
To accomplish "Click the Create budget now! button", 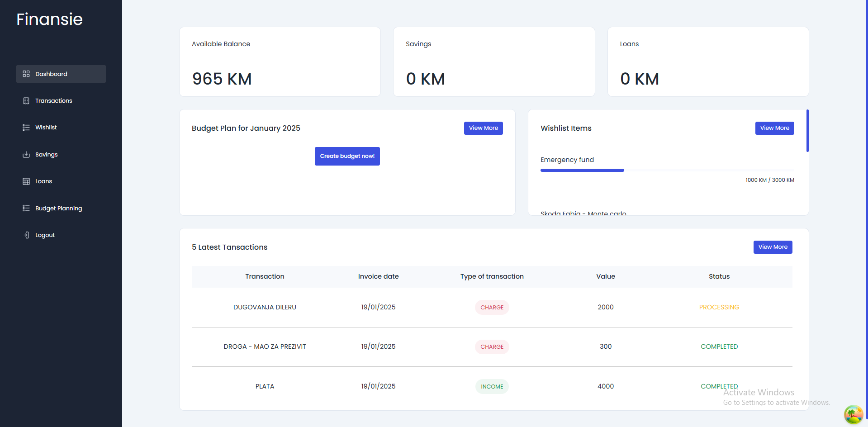I will 347,156.
